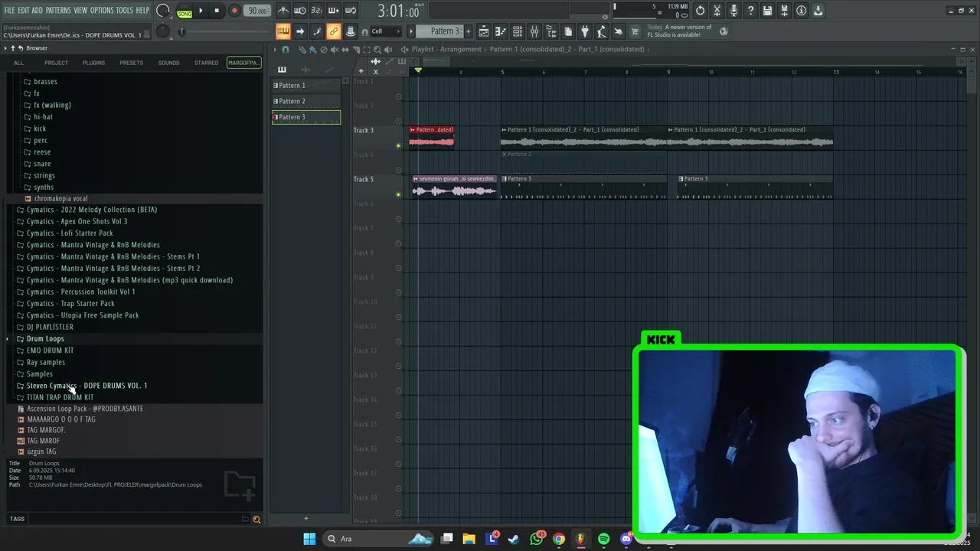This screenshot has width=980, height=551.
Task: Select the playlist Mute tool
Action: click(x=335, y=50)
